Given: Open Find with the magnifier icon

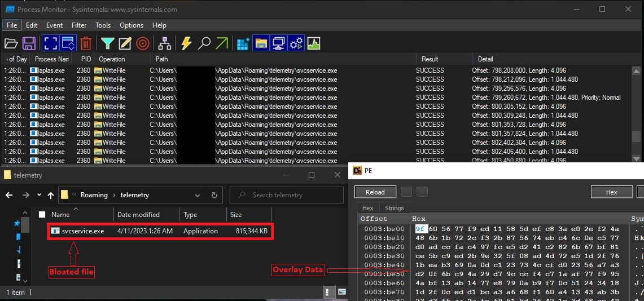Looking at the screenshot, I should tap(204, 43).
